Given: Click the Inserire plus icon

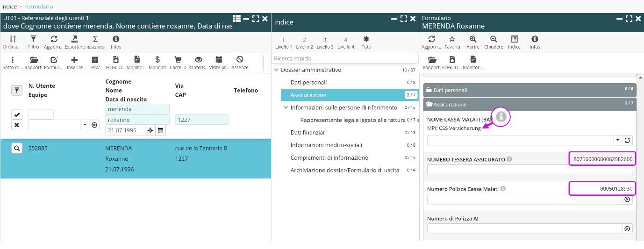Looking at the screenshot, I should [x=74, y=60].
